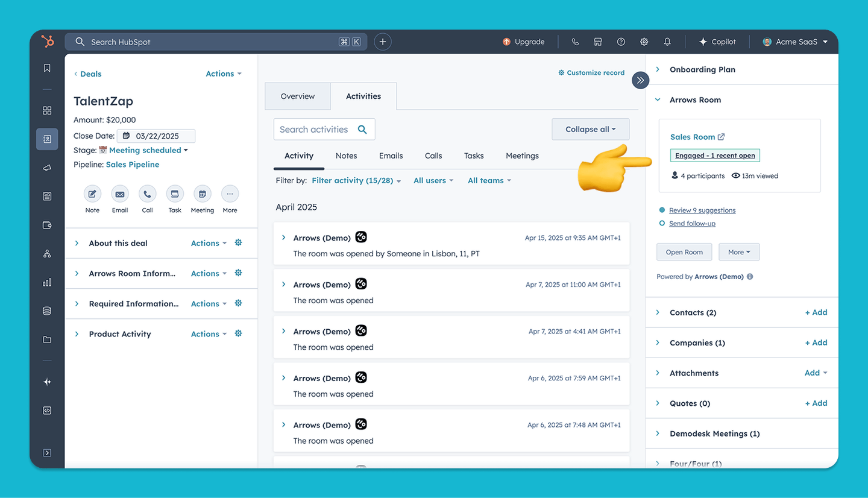Switch to the Meetings activity tab
Screen dimensions: 868x498
pos(522,156)
